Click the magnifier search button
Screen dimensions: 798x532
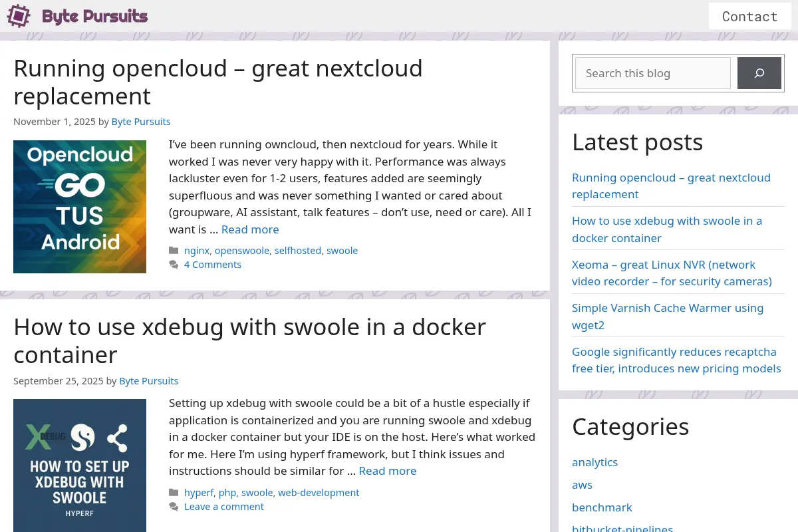[759, 73]
